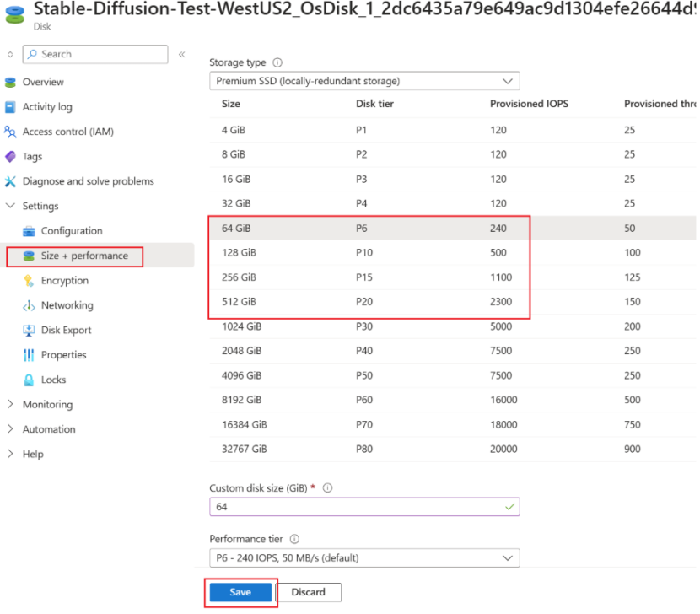Discard the pending disk changes
700x614 pixels.
(x=311, y=592)
